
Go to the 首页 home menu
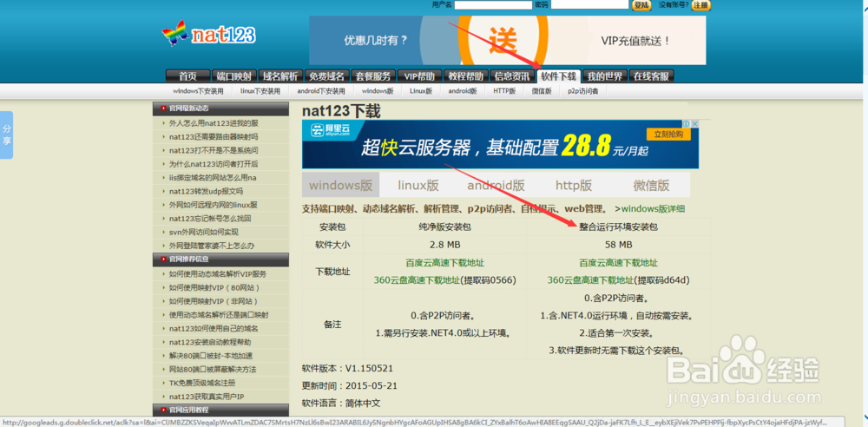(x=188, y=76)
